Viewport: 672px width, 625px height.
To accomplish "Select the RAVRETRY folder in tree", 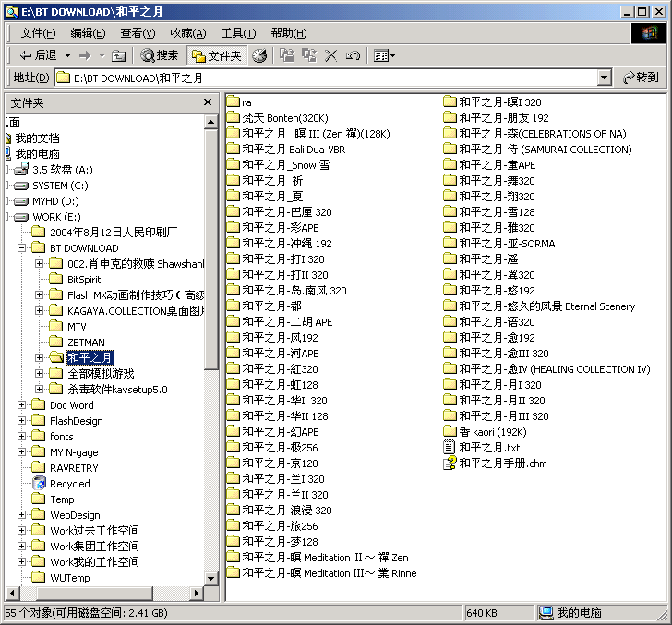I will tap(74, 468).
